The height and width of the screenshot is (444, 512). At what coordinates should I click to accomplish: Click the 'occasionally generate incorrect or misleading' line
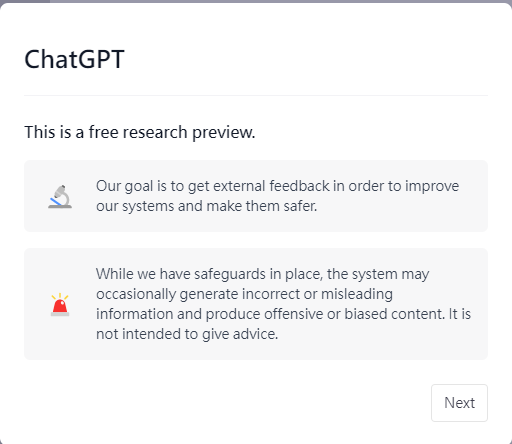[244, 294]
